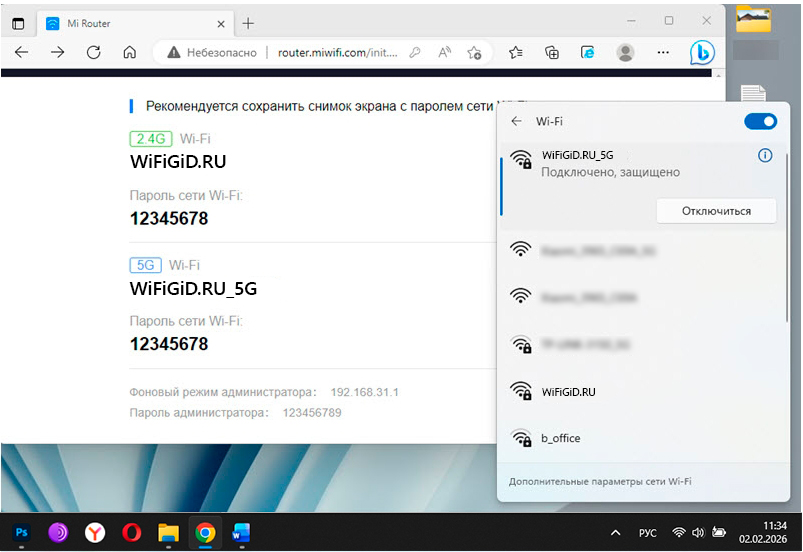The width and height of the screenshot is (803, 552).
Task: Open Word from the taskbar
Action: click(x=241, y=533)
